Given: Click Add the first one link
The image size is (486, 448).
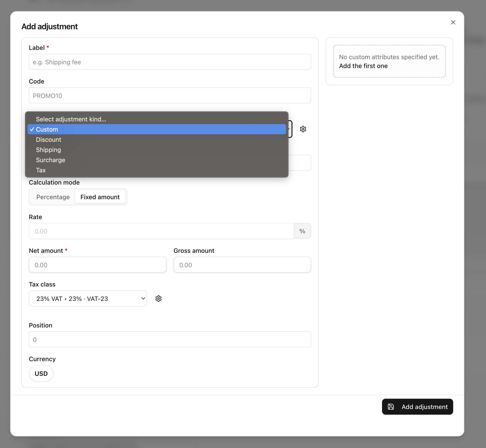Looking at the screenshot, I should click(x=363, y=66).
